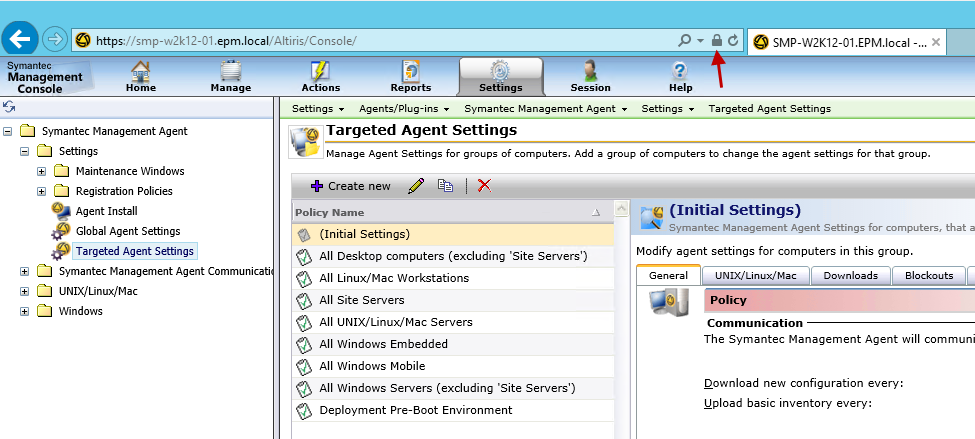Viewport: 975px width, 439px height.
Task: Open the Settings top menu
Action: [501, 77]
